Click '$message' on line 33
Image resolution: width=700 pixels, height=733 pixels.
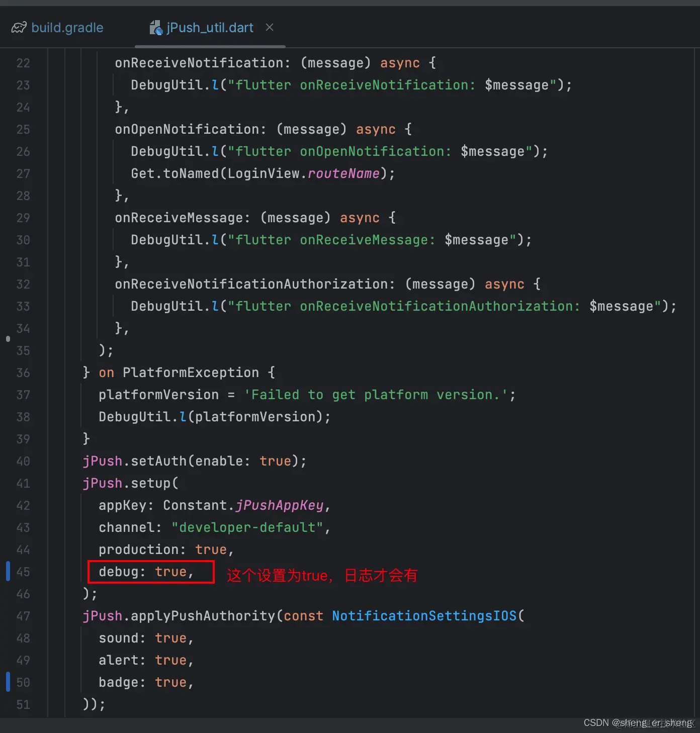pos(621,306)
